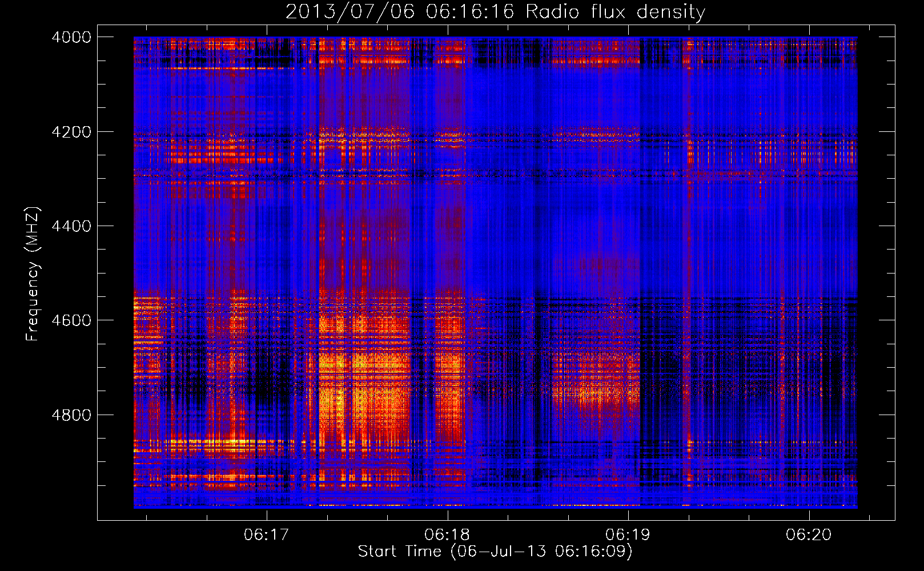Click the "Start Time (06-Jul-13 06:16:09)" axis label
The image size is (924, 571).
tap(495, 552)
